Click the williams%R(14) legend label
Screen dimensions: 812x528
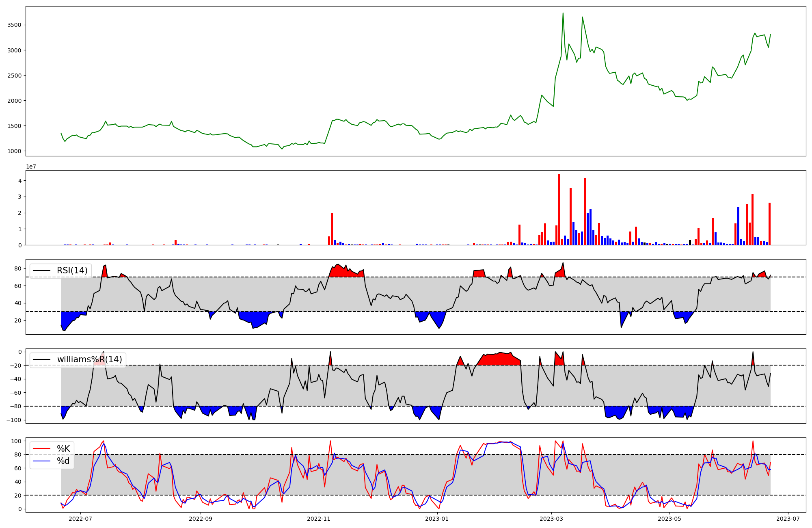point(89,359)
